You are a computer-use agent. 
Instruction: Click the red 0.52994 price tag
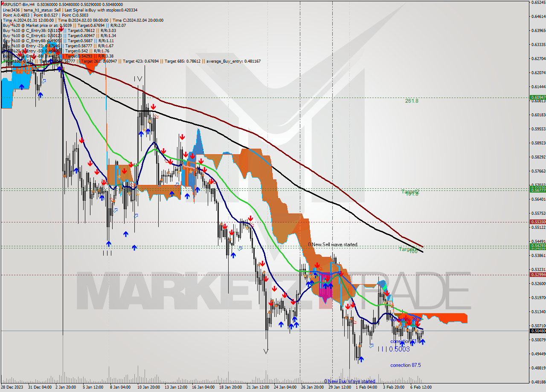click(537, 274)
